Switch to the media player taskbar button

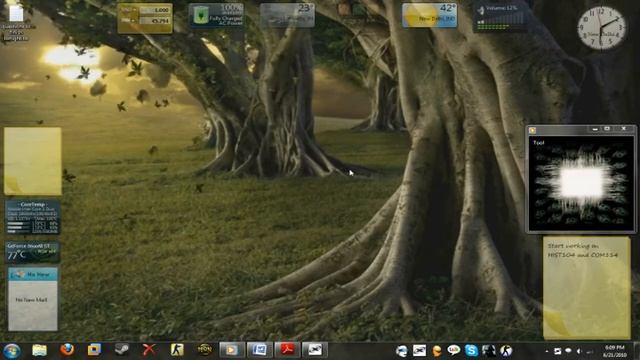[231, 350]
